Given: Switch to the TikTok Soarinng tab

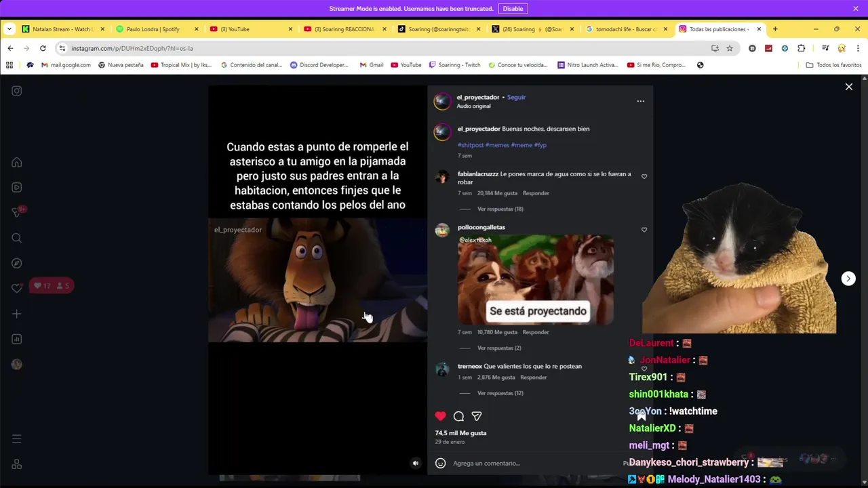Looking at the screenshot, I should (439, 29).
